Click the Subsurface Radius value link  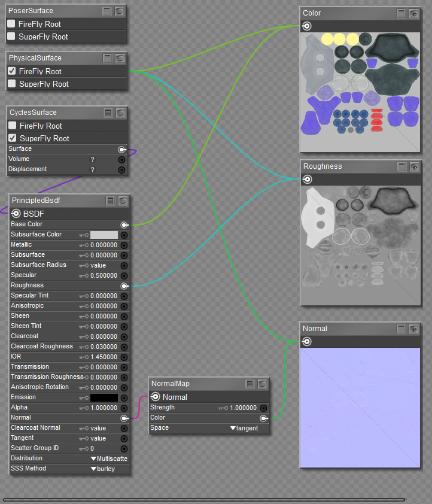(98, 265)
